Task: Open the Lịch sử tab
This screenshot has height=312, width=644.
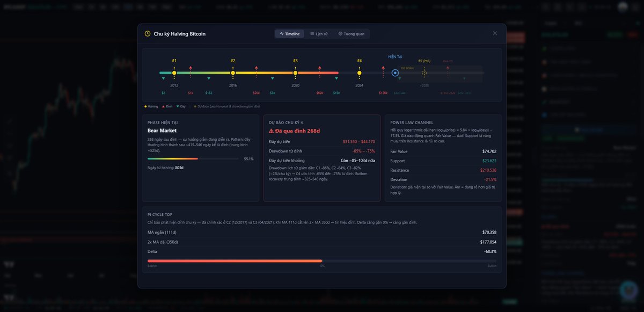Action: [319, 34]
